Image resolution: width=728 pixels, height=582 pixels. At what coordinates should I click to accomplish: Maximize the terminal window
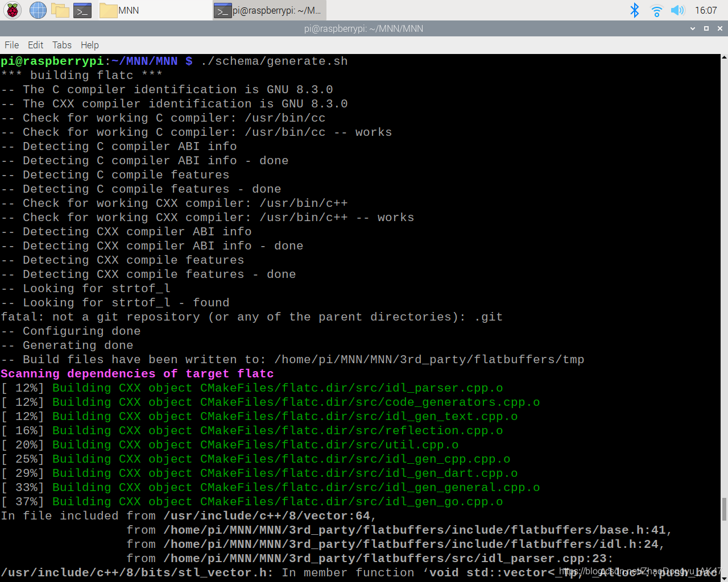[x=706, y=28]
